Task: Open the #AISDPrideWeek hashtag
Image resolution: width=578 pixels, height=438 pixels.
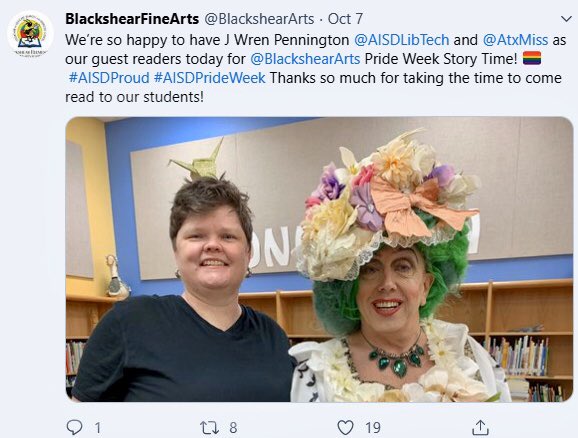Action: point(209,78)
